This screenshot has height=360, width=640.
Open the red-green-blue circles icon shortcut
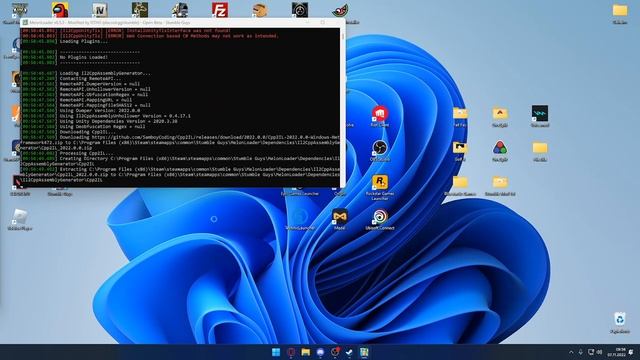[500, 148]
